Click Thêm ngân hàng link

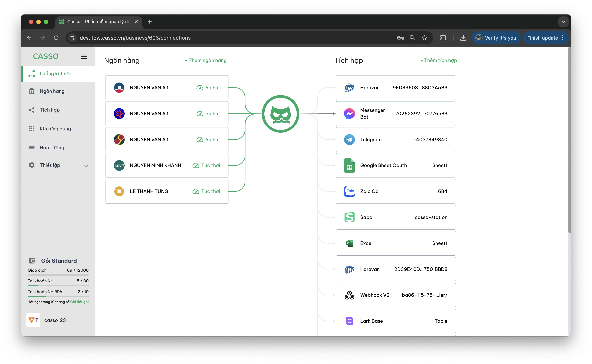click(x=206, y=60)
